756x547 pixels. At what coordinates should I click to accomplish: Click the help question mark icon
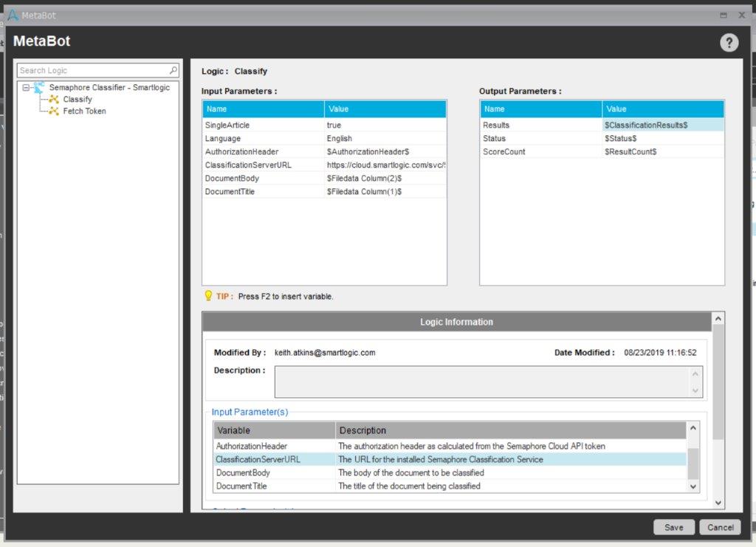(729, 43)
